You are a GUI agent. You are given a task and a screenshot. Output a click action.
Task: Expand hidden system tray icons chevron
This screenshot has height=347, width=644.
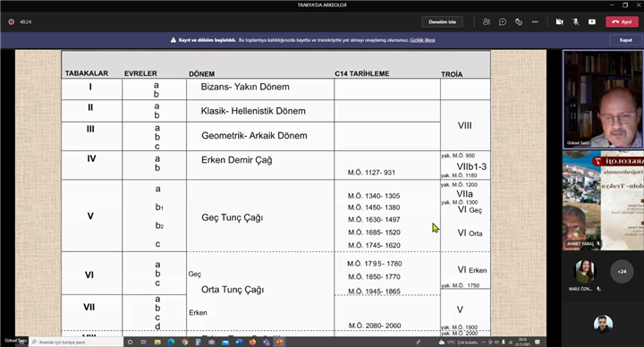[x=483, y=342]
